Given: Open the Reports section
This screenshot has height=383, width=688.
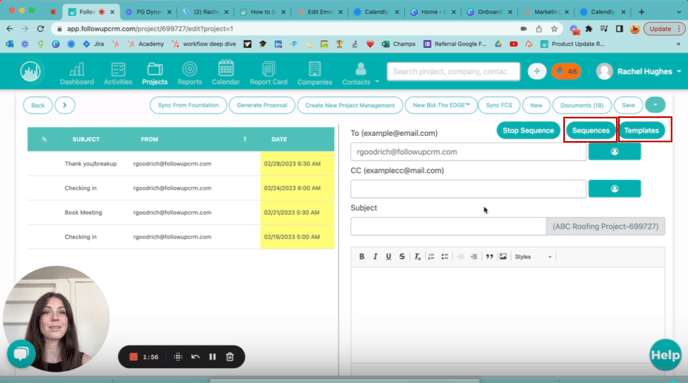Looking at the screenshot, I should [190, 73].
